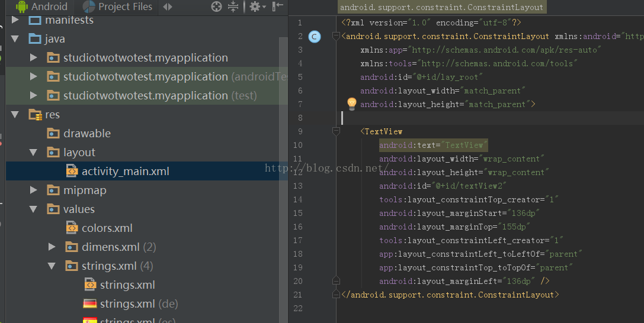Click the scroll from source target icon
The width and height of the screenshot is (644, 323).
click(x=217, y=7)
